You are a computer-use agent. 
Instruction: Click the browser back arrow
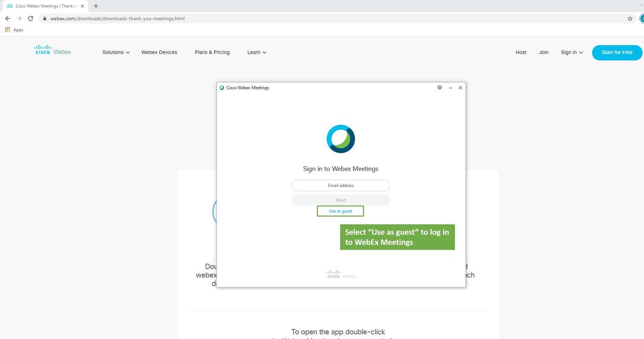tap(7, 18)
